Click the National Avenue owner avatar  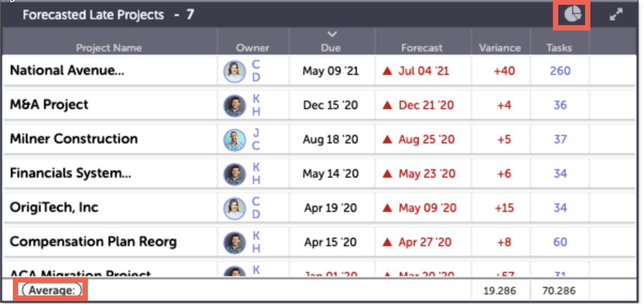[x=234, y=71]
